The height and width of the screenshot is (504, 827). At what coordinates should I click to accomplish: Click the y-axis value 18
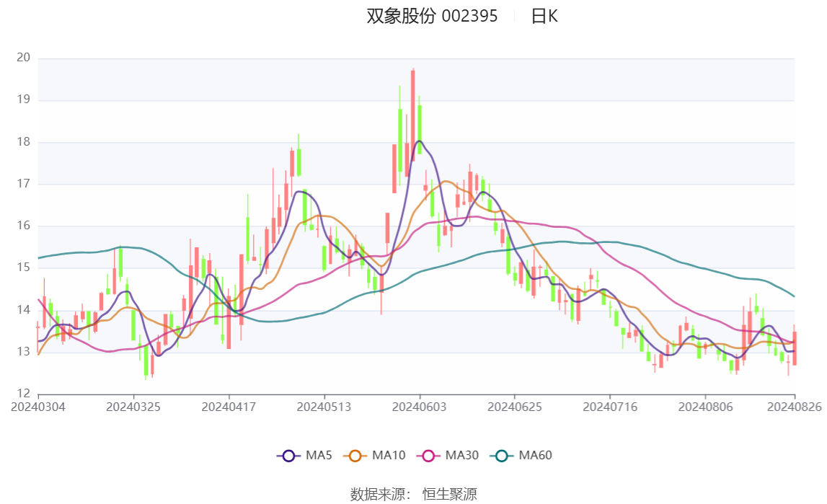tap(24, 142)
